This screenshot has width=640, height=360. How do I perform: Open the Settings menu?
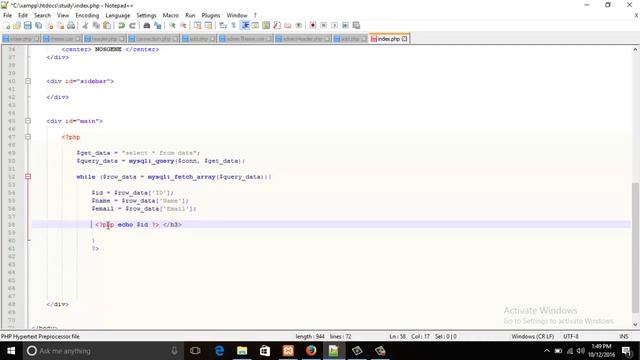coord(146,15)
